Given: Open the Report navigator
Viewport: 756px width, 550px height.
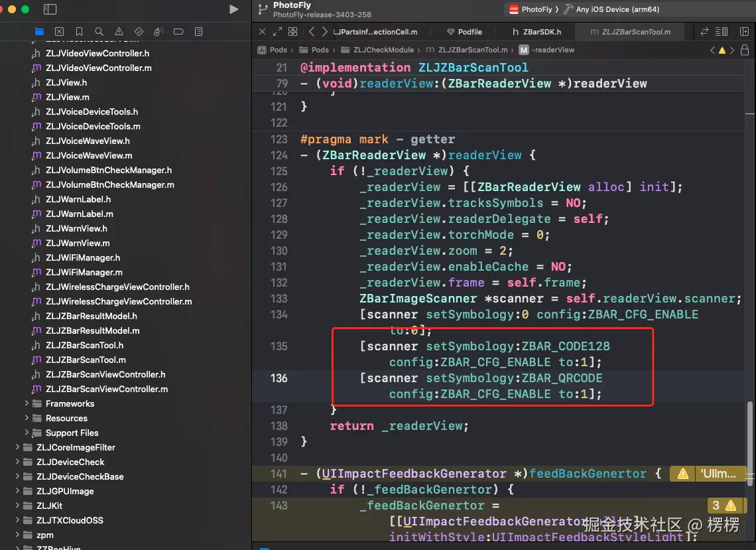Looking at the screenshot, I should 199,32.
